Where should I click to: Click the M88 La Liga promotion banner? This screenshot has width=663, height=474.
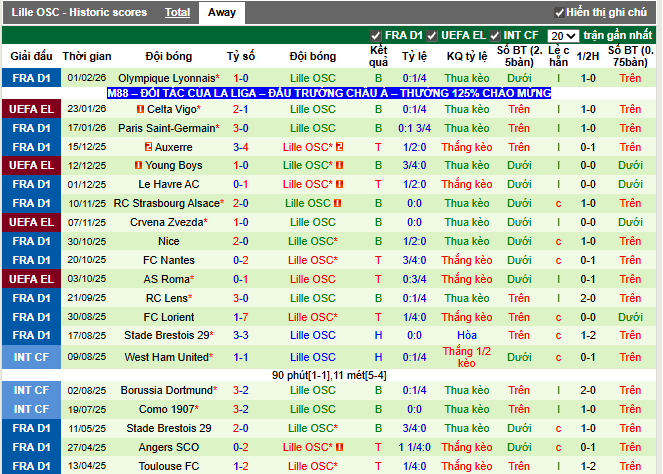329,93
